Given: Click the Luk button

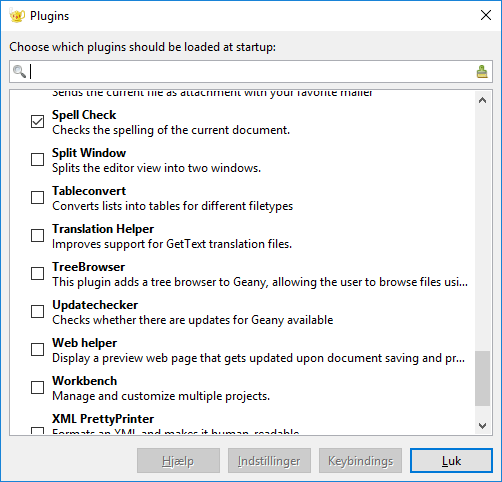Looking at the screenshot, I should pos(451,461).
